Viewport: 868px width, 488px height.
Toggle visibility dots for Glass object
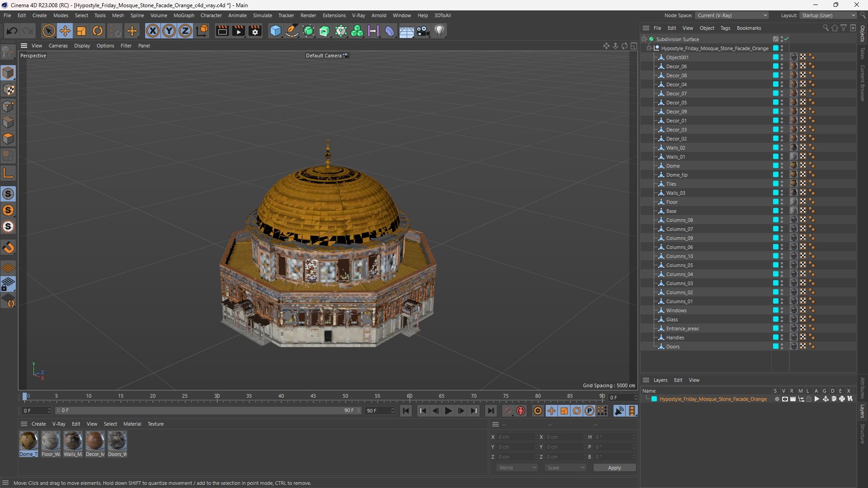pyautogui.click(x=782, y=319)
